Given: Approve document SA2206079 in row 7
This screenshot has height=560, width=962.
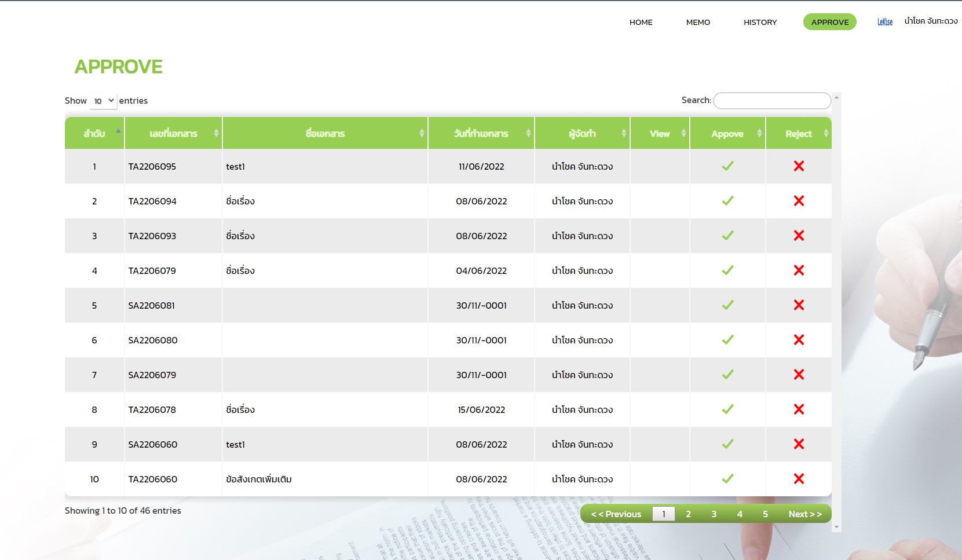Looking at the screenshot, I should [x=727, y=375].
